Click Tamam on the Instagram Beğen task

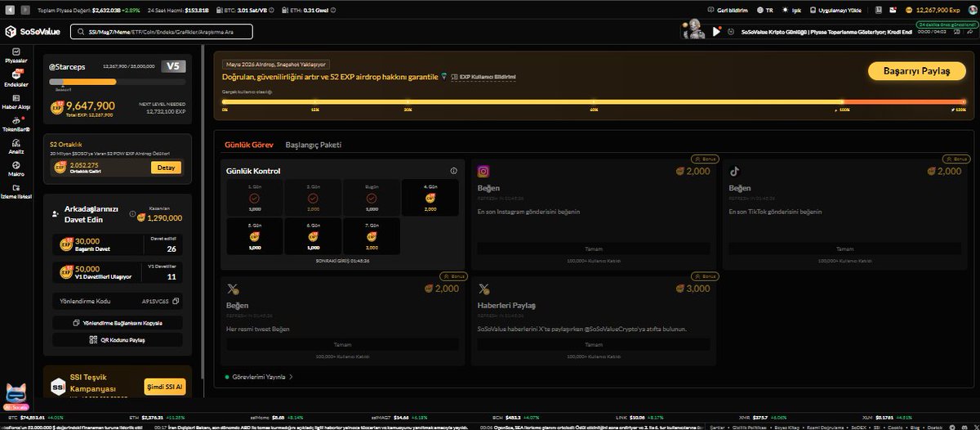click(594, 249)
